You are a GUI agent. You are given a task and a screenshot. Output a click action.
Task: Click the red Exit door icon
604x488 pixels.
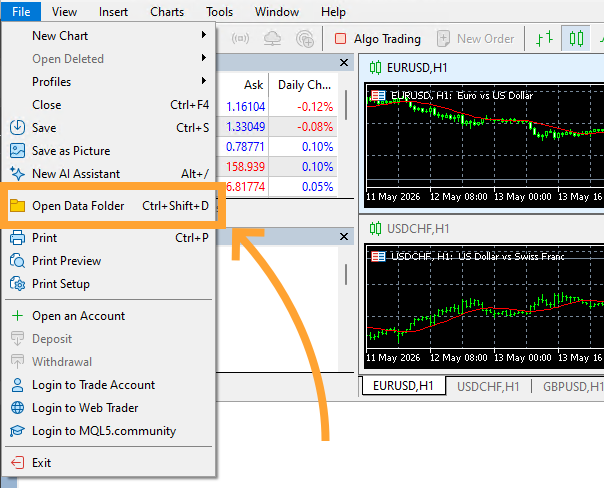(x=17, y=463)
